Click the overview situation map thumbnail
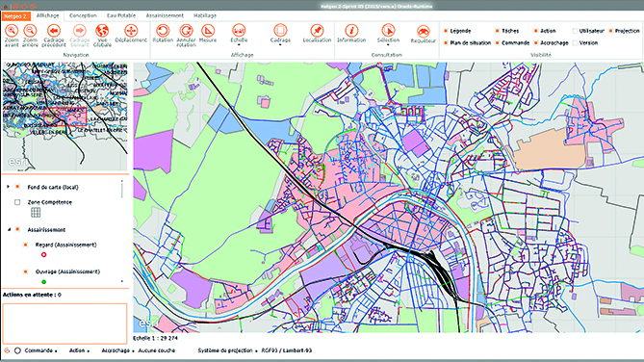This screenshot has height=362, width=644. coord(64,116)
